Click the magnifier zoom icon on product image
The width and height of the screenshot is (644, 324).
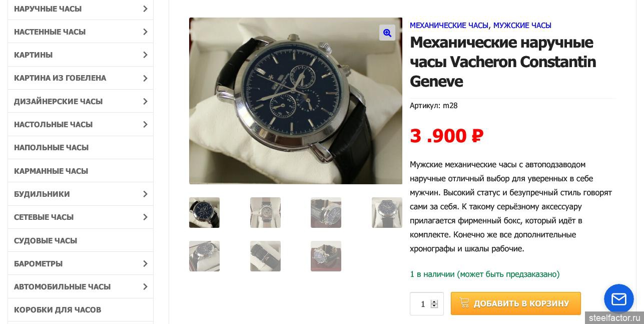tap(387, 33)
